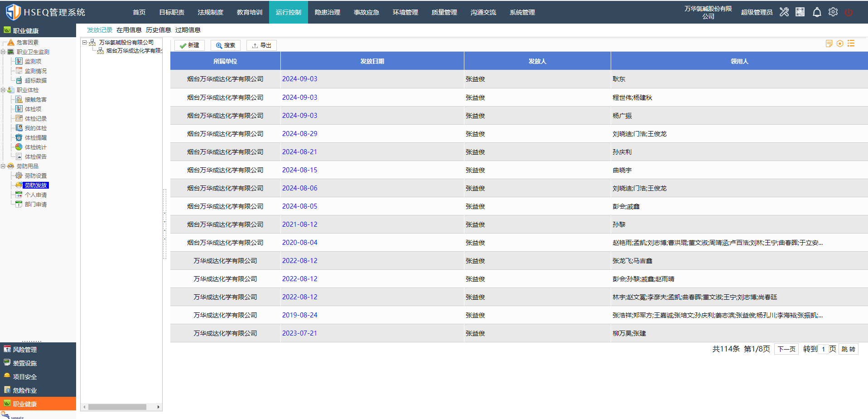868x419 pixels.
Task: Click the orange list view icon
Action: tap(851, 44)
